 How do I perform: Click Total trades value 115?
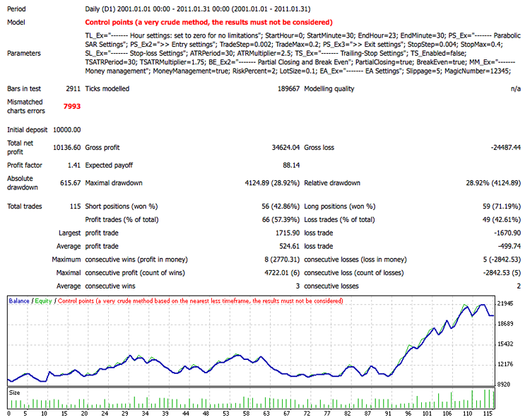pos(75,206)
